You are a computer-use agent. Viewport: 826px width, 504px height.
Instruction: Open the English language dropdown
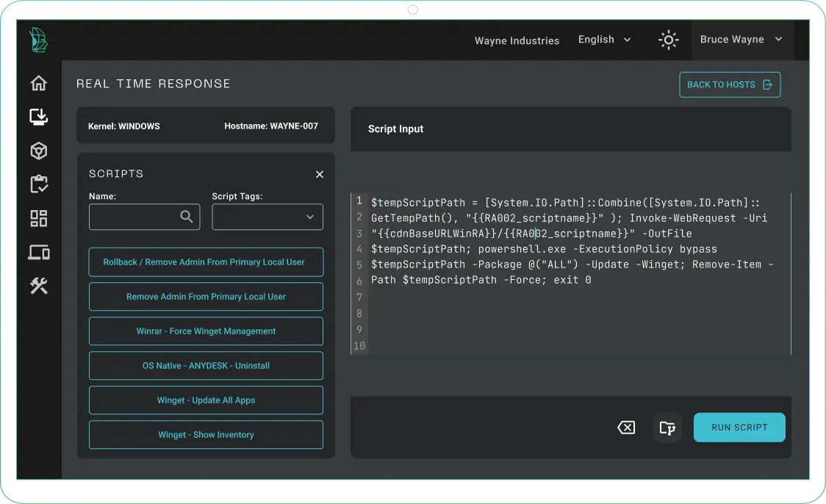(x=604, y=40)
